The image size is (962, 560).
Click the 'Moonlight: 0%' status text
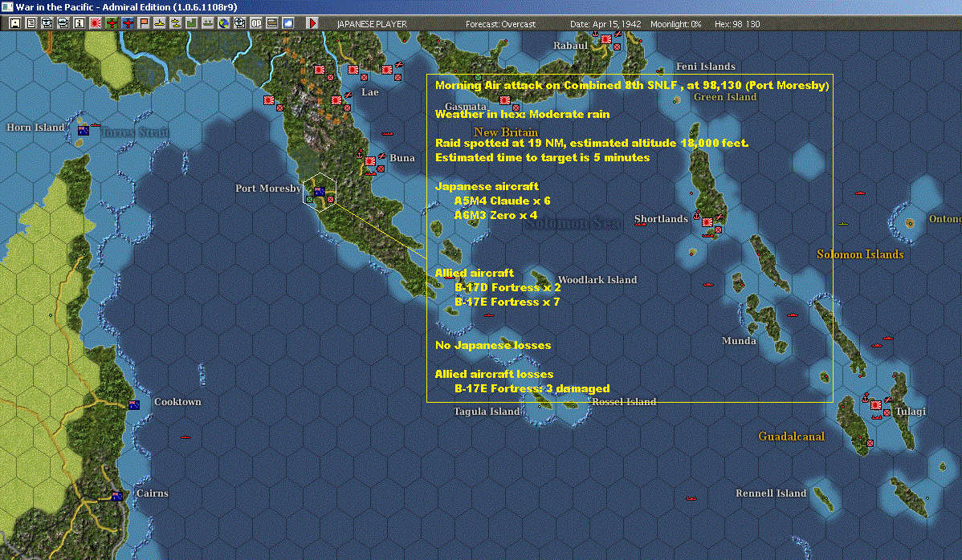[x=675, y=24]
